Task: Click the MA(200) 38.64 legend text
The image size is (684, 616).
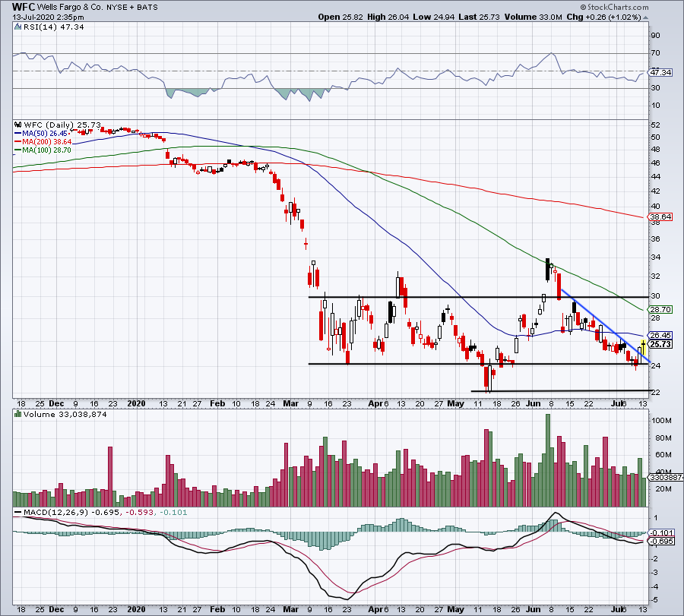Action: [47, 142]
